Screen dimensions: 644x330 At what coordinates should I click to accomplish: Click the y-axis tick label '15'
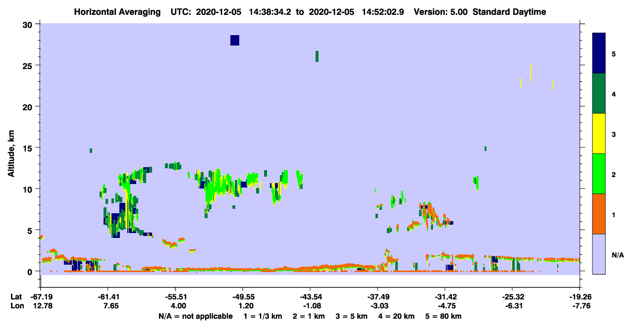tap(29, 147)
